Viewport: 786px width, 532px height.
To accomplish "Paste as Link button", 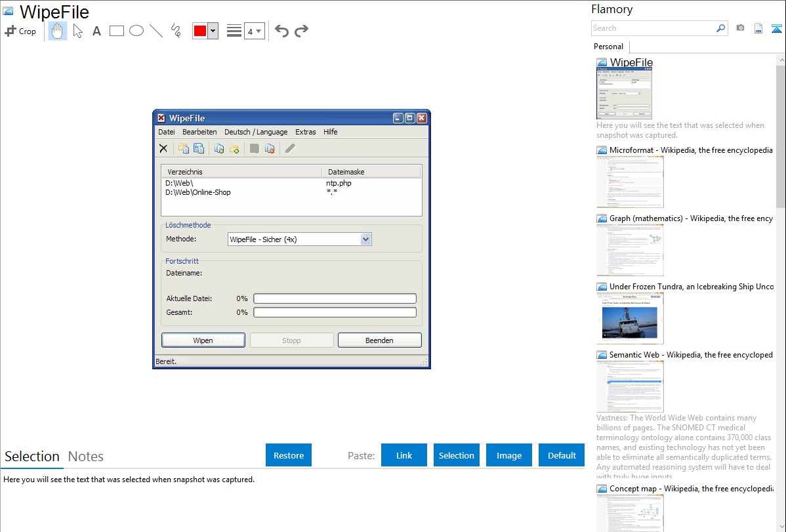I will pyautogui.click(x=404, y=455).
